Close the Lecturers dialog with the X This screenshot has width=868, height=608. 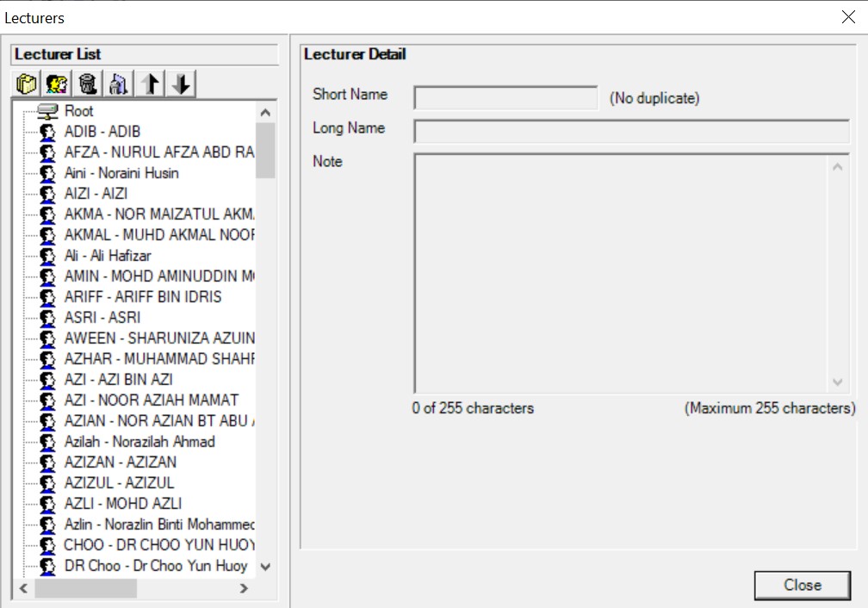(x=848, y=17)
